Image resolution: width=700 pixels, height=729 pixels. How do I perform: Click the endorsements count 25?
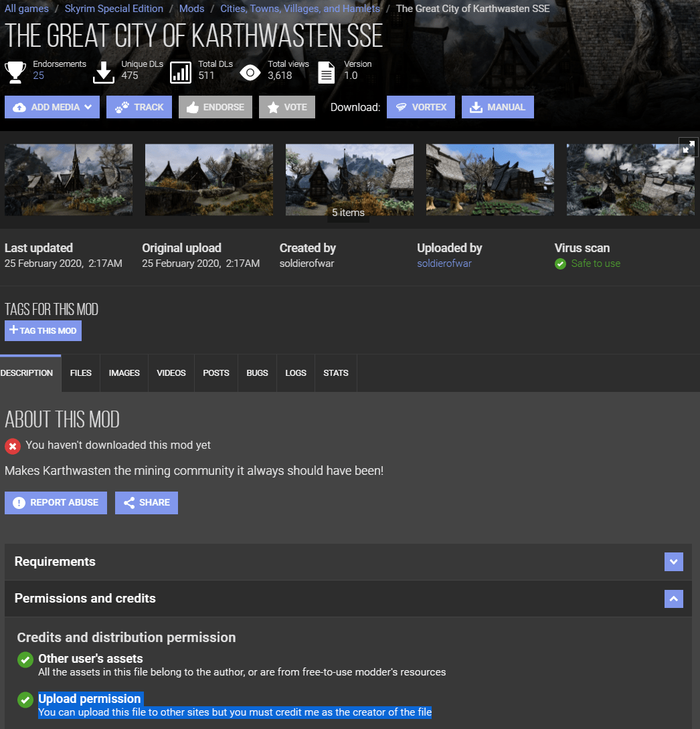[x=39, y=76]
